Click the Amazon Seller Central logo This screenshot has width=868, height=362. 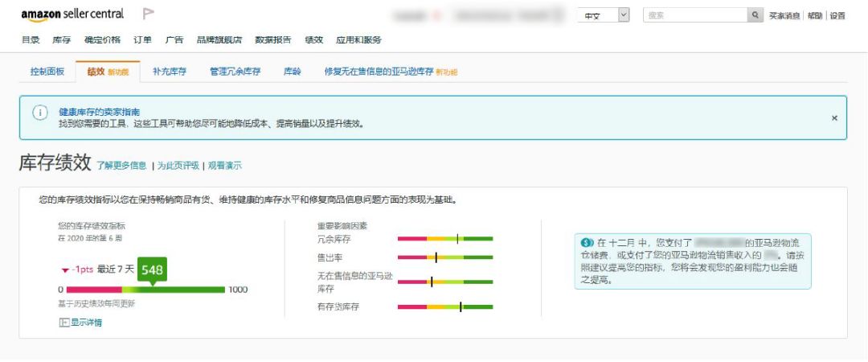[x=72, y=14]
